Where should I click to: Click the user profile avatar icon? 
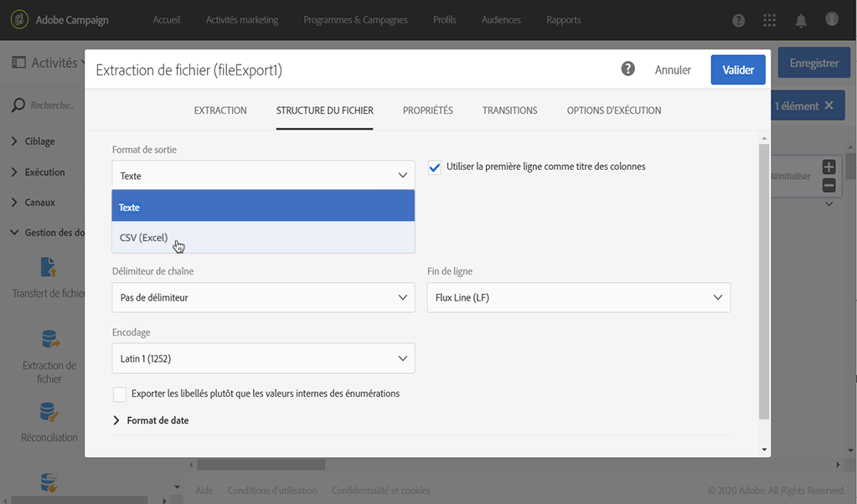(x=832, y=19)
